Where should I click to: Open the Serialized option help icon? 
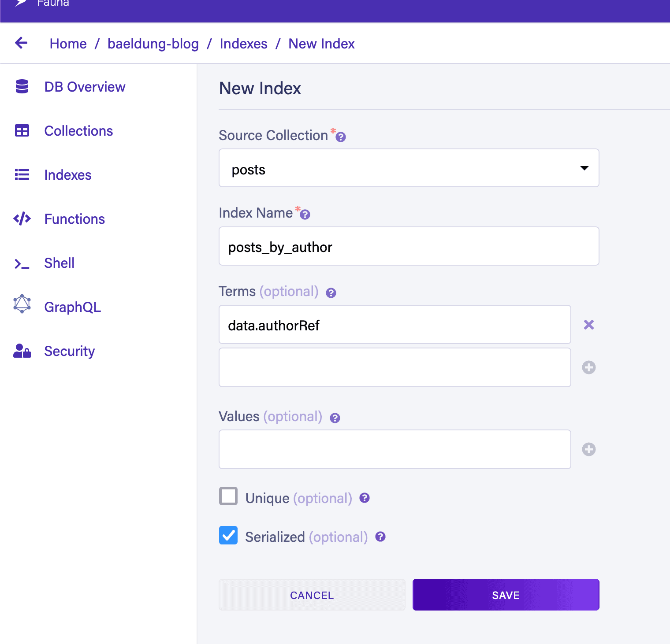click(380, 537)
